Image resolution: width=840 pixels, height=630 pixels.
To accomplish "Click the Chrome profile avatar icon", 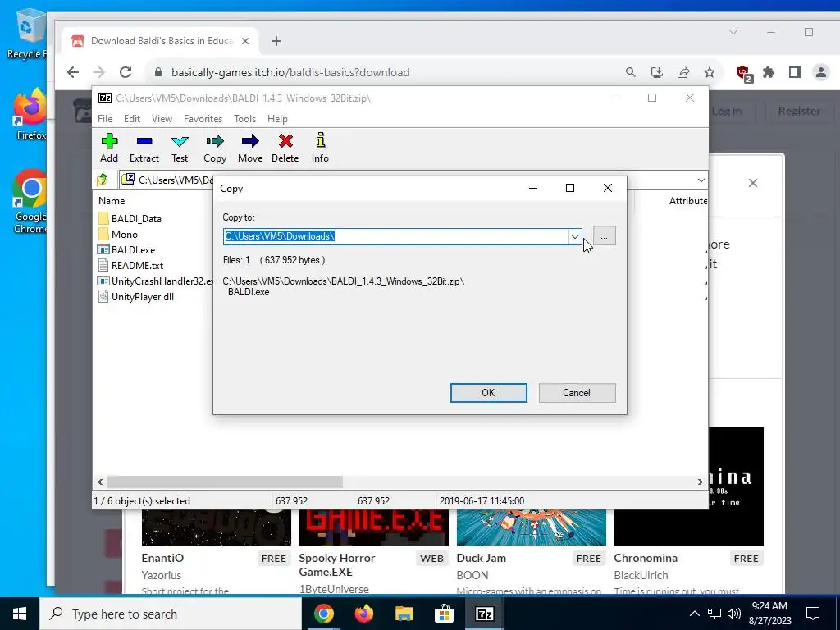I will pyautogui.click(x=820, y=72).
